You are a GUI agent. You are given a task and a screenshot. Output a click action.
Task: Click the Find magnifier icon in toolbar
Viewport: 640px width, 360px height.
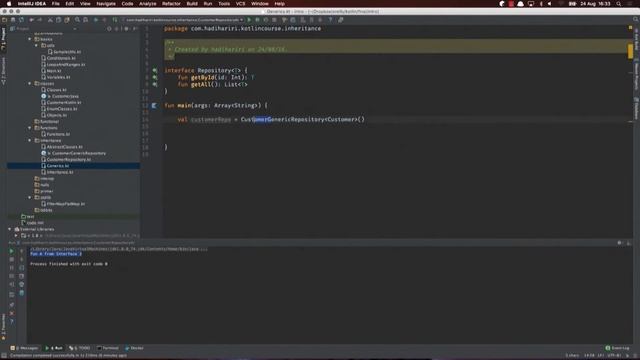tap(77, 20)
